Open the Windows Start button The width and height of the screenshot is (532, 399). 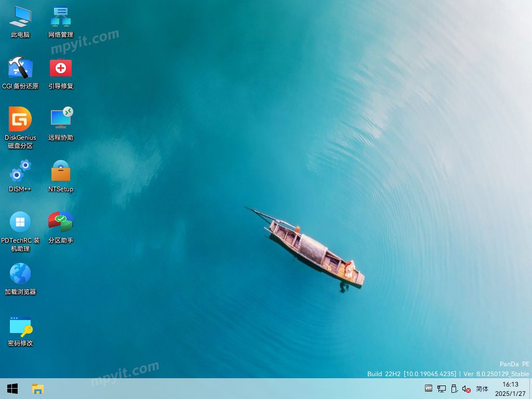coord(12,389)
